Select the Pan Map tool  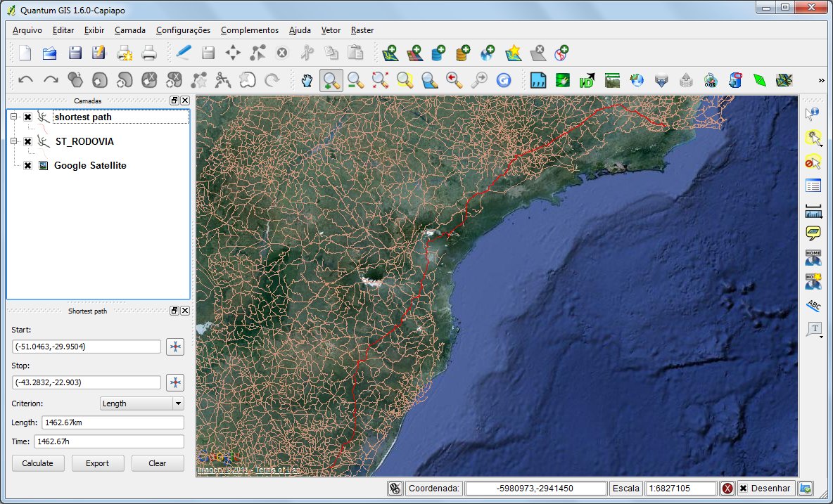306,79
